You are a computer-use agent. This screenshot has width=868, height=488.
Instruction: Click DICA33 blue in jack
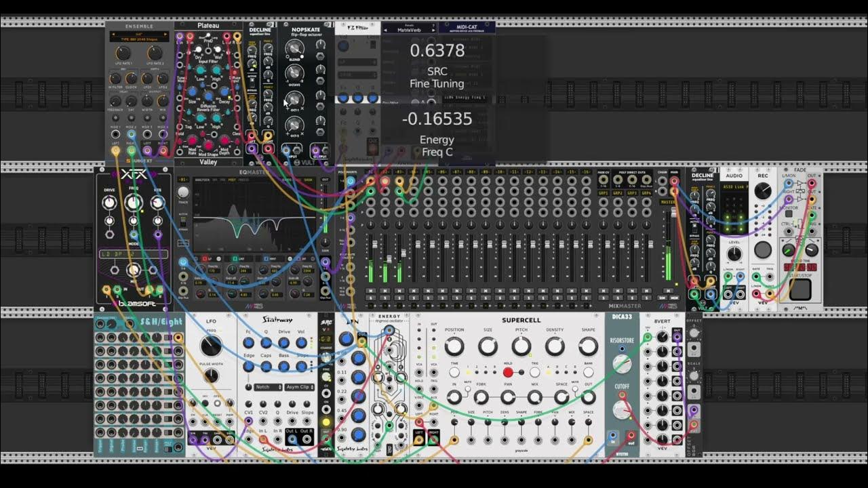click(612, 434)
